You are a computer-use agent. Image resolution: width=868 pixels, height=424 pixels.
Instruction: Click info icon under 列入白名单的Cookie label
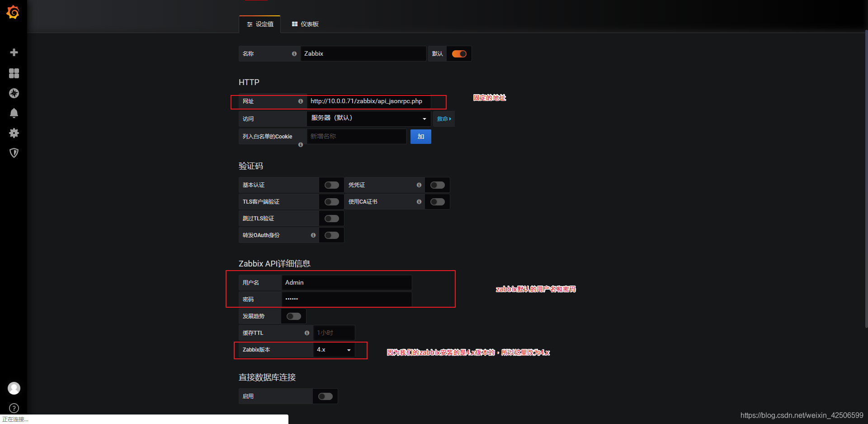point(301,145)
